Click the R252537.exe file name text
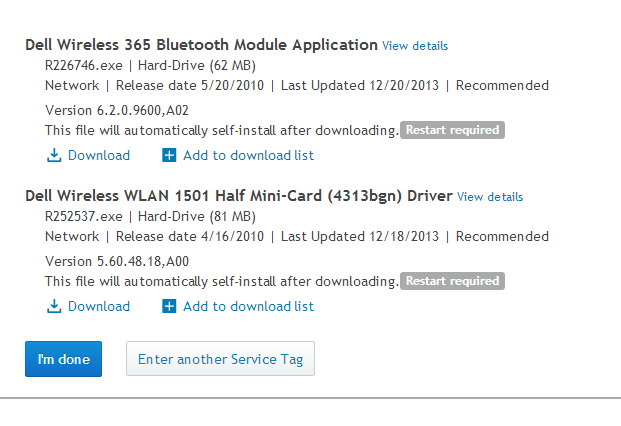The width and height of the screenshot is (621, 426). pyautogui.click(x=84, y=216)
